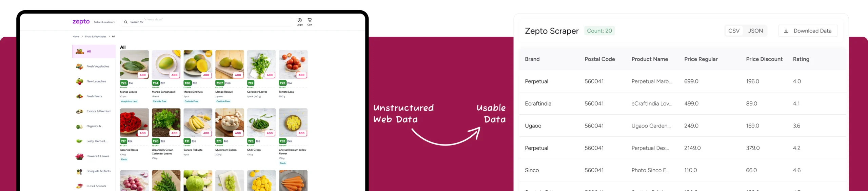Open Exotics & Premium category icon

coord(79,111)
